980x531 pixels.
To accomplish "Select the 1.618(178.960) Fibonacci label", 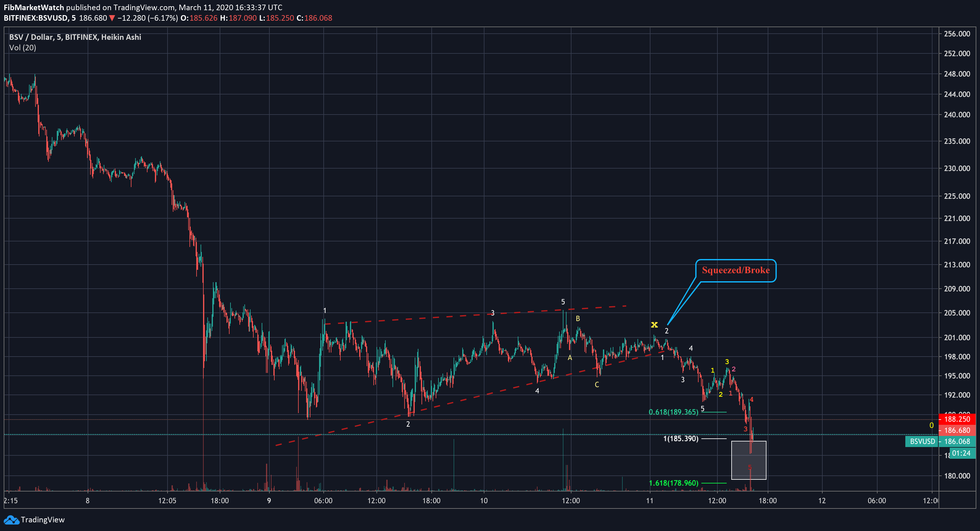I will coord(673,483).
